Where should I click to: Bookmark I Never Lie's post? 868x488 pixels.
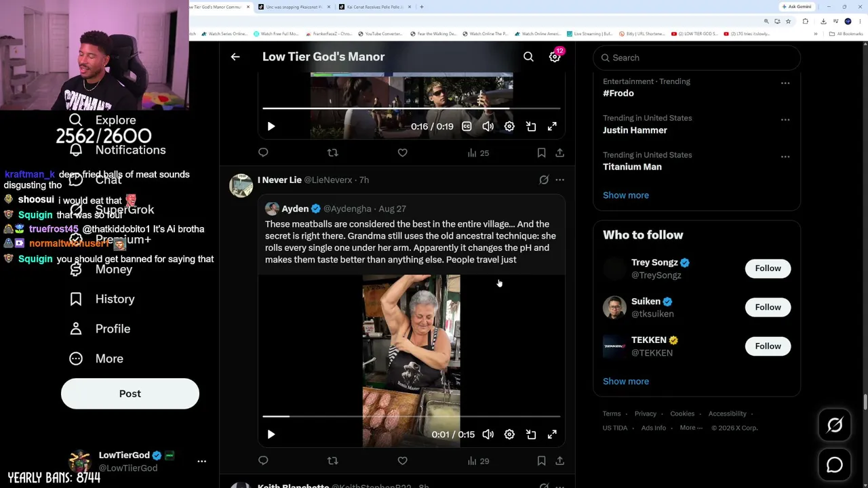pos(541,461)
